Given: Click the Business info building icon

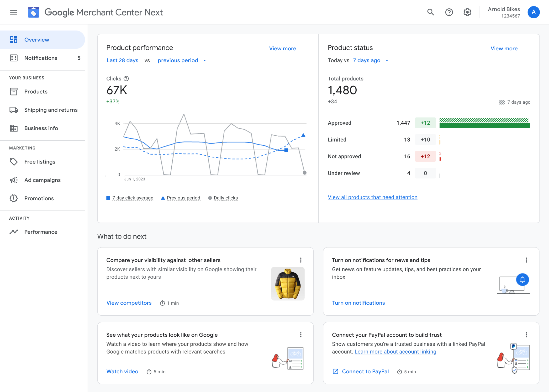Looking at the screenshot, I should 14,128.
